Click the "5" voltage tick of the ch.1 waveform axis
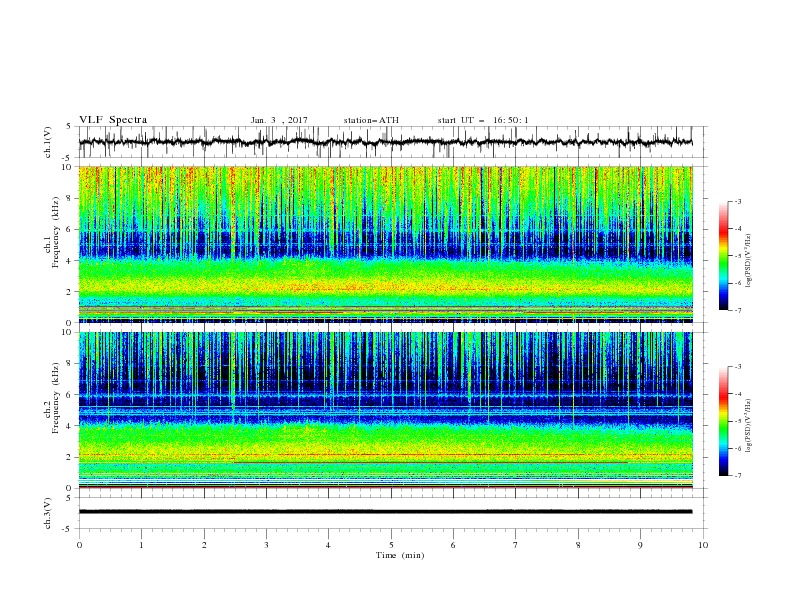The image size is (792, 612). point(71,127)
